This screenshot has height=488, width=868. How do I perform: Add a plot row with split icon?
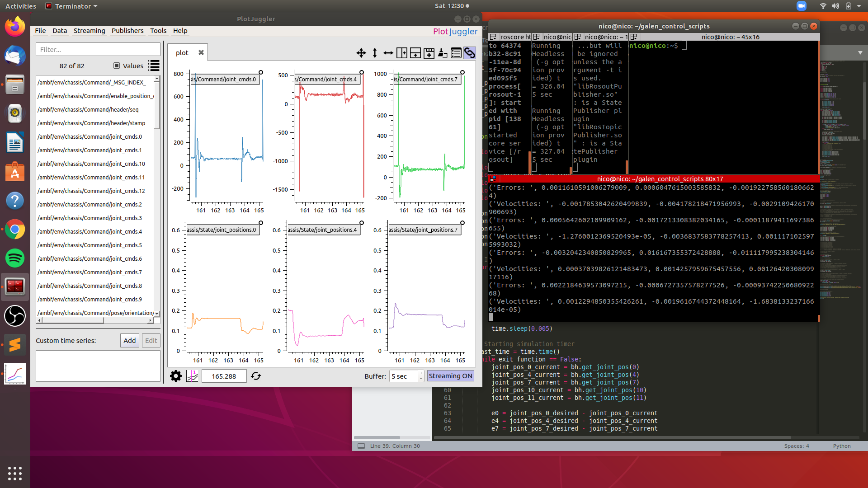(x=415, y=53)
